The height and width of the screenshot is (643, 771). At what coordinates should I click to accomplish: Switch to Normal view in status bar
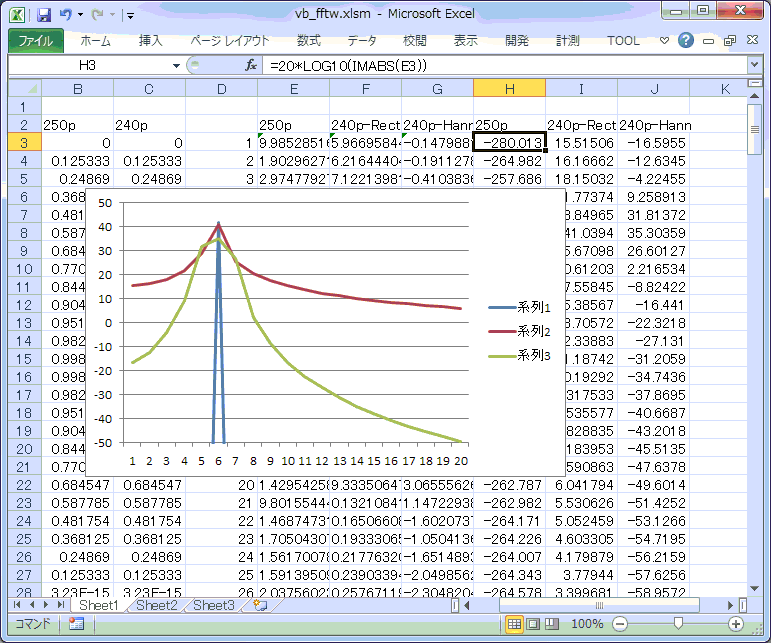(x=514, y=624)
